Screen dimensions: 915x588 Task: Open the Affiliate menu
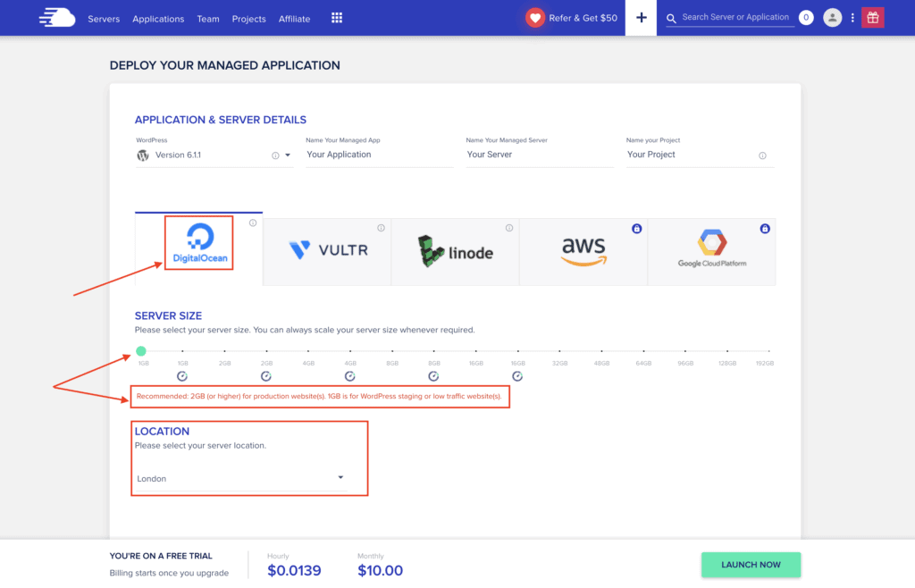(294, 19)
